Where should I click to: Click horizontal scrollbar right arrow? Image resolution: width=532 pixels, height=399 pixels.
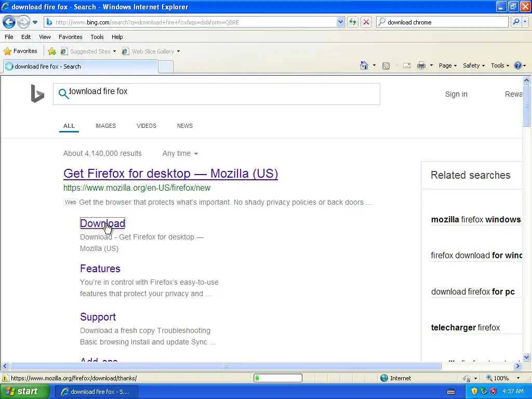(517, 366)
